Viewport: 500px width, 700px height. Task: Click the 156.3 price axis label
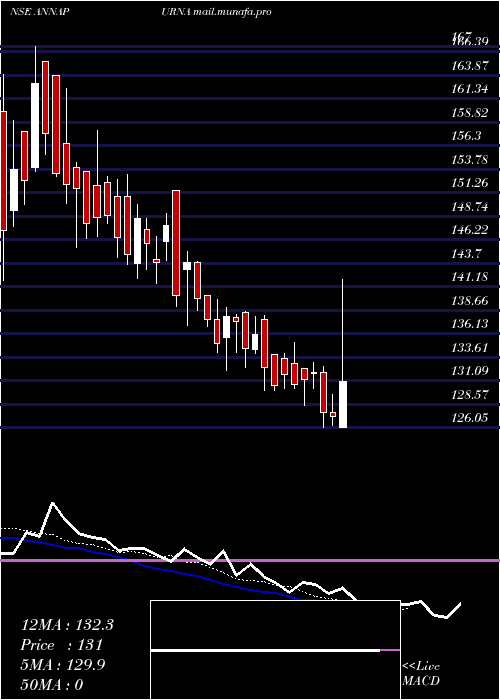466,136
